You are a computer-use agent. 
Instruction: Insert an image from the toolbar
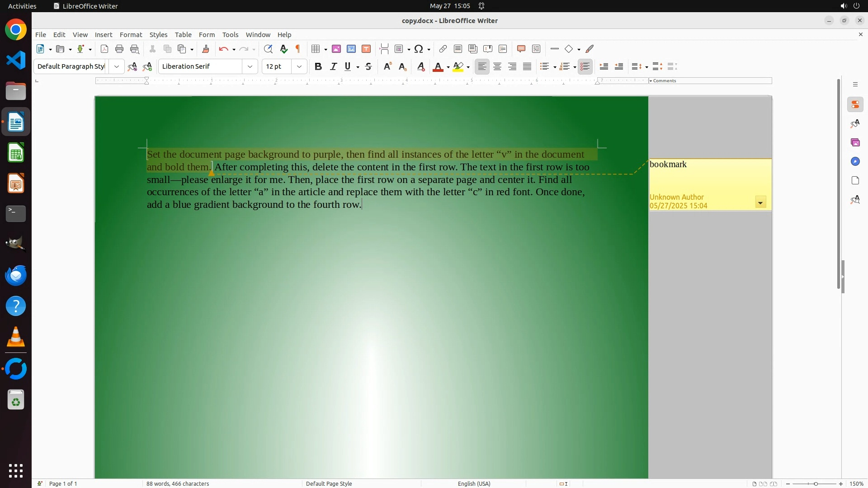[336, 49]
